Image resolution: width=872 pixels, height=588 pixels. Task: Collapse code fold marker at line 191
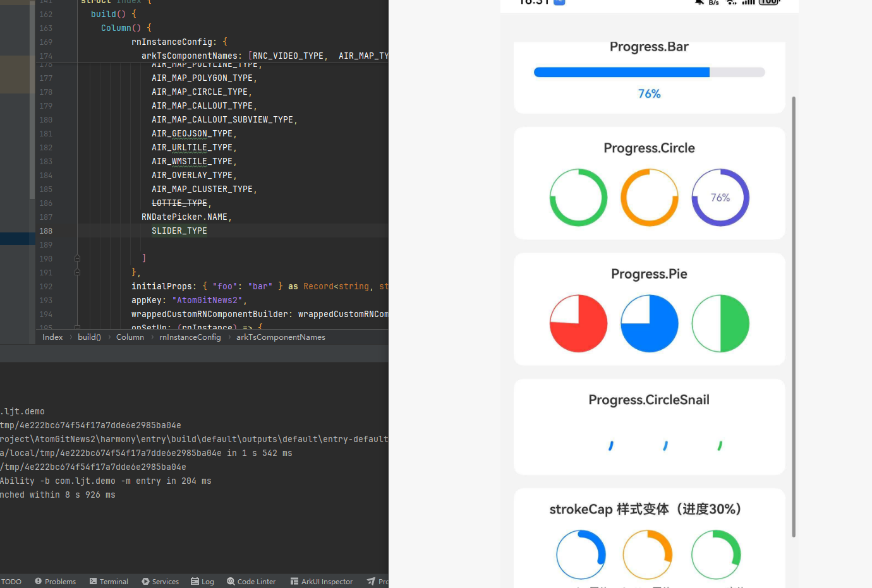[77, 272]
